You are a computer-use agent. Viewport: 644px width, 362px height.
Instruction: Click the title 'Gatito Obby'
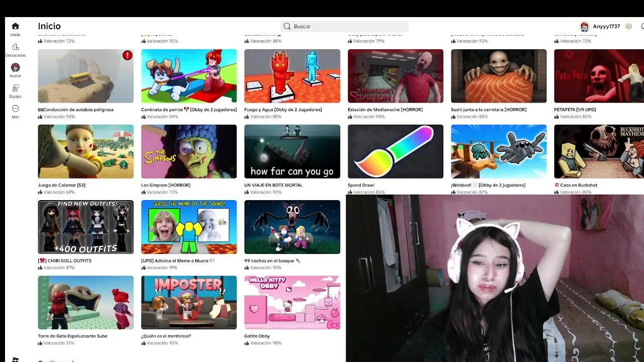[257, 336]
